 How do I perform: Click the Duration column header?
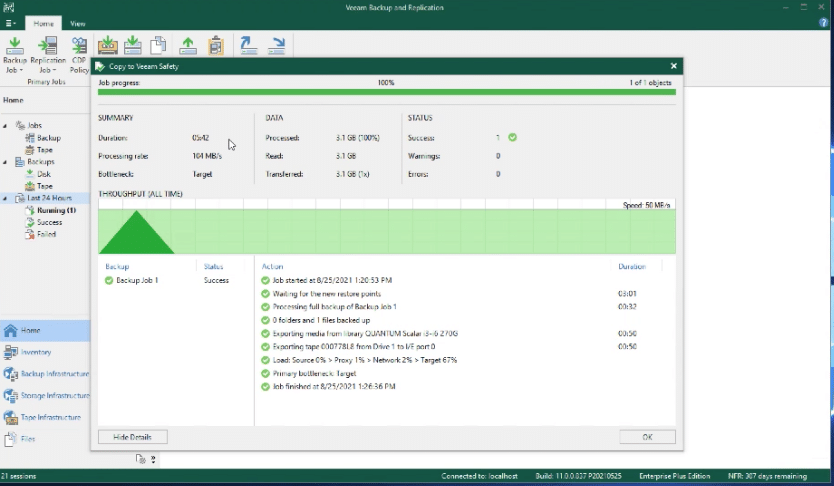tap(632, 266)
